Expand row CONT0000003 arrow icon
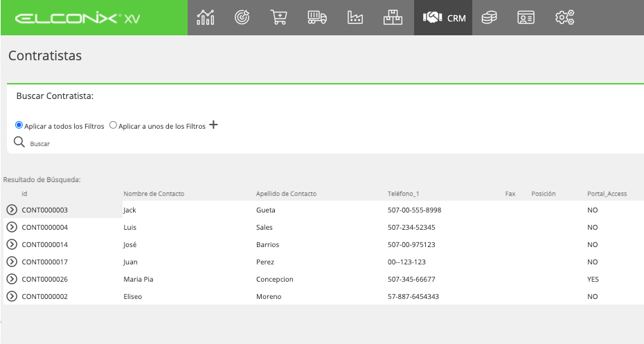The width and height of the screenshot is (644, 344). (12, 210)
